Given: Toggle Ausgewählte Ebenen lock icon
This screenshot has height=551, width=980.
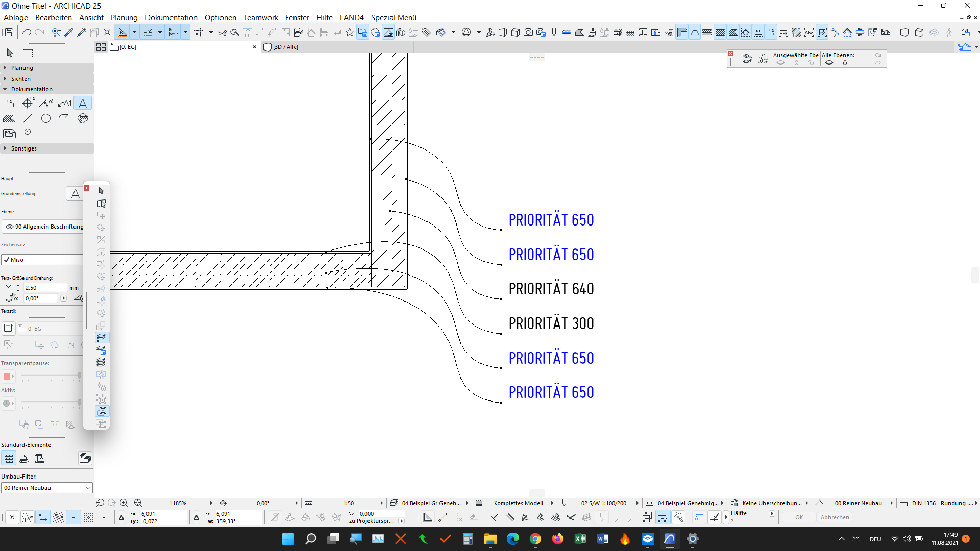Looking at the screenshot, I should point(796,63).
